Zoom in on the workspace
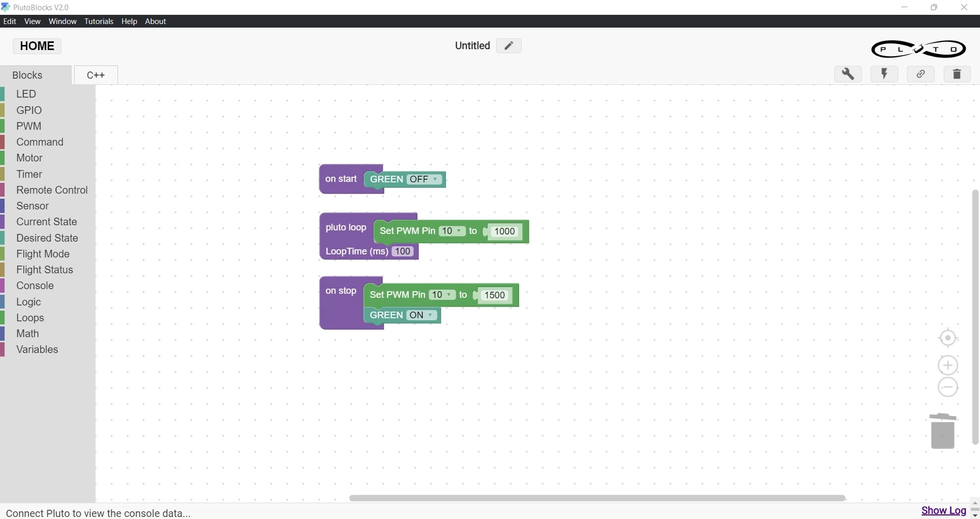The image size is (980, 519). tap(948, 366)
